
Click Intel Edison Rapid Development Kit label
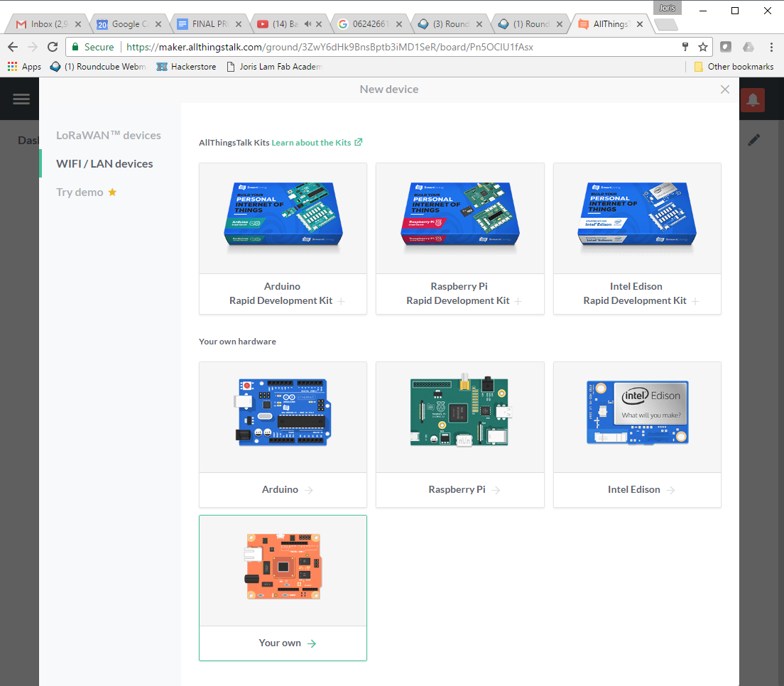point(636,293)
